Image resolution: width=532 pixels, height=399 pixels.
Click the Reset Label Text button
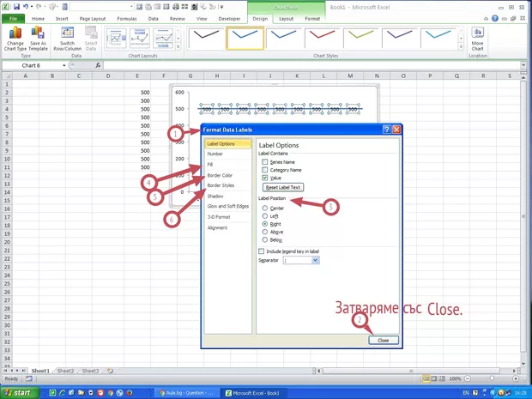[x=283, y=187]
